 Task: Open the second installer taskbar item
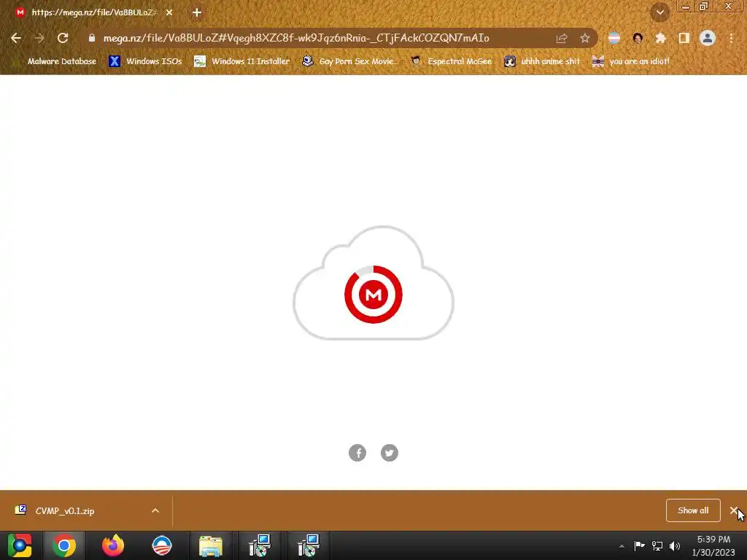[309, 545]
